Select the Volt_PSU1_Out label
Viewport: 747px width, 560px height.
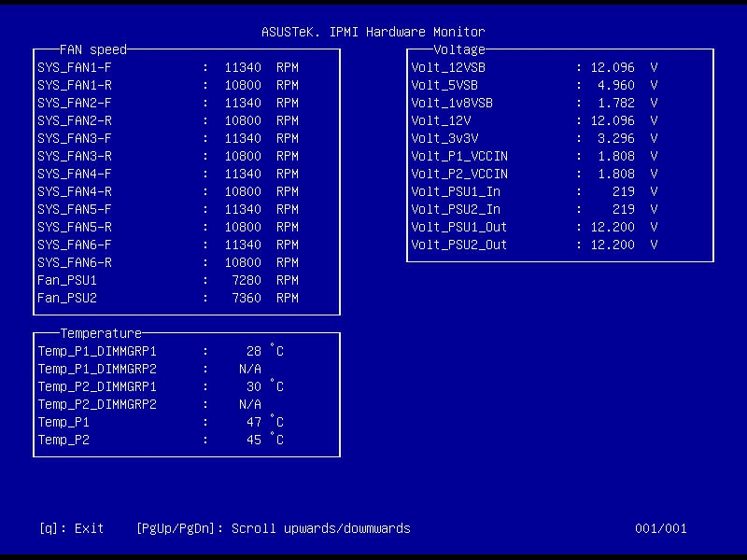pyautogui.click(x=459, y=227)
